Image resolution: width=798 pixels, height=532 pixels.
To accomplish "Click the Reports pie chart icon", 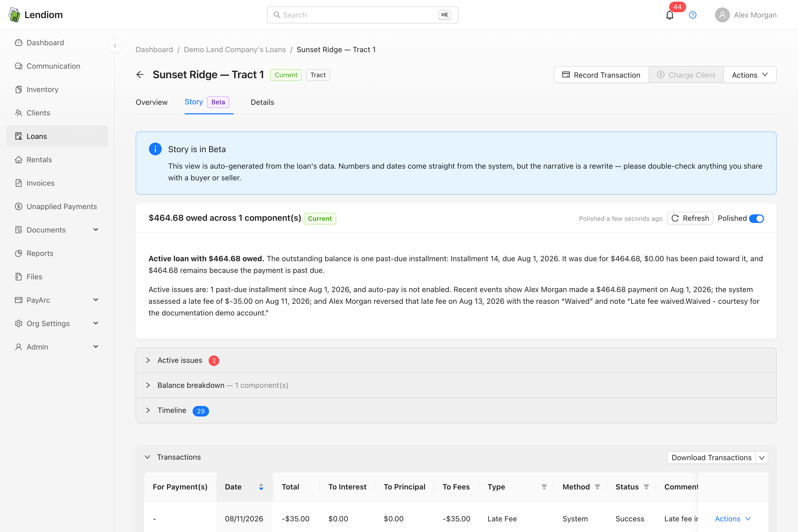I will [x=19, y=253].
